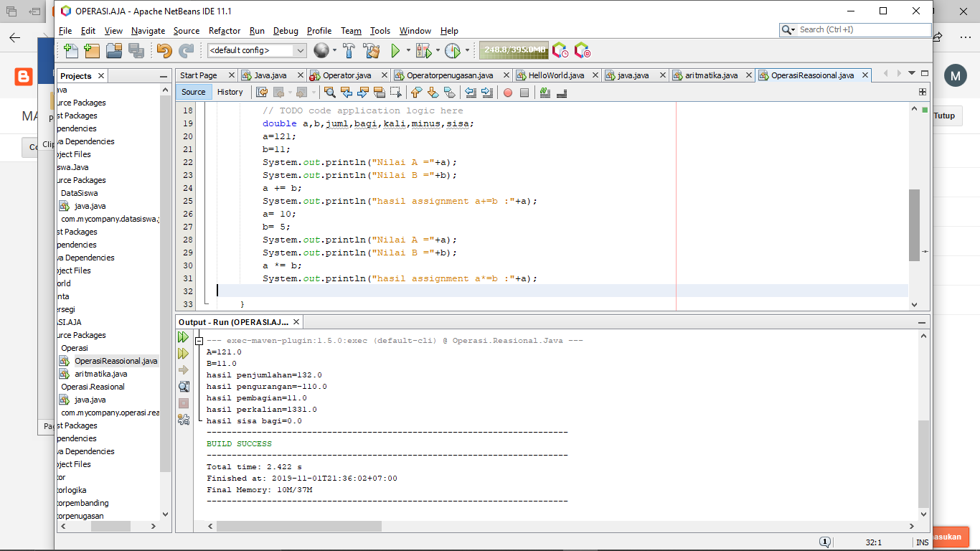Viewport: 980px width, 551px height.
Task: Click Find Next Occurrence arrow icon
Action: (363, 92)
